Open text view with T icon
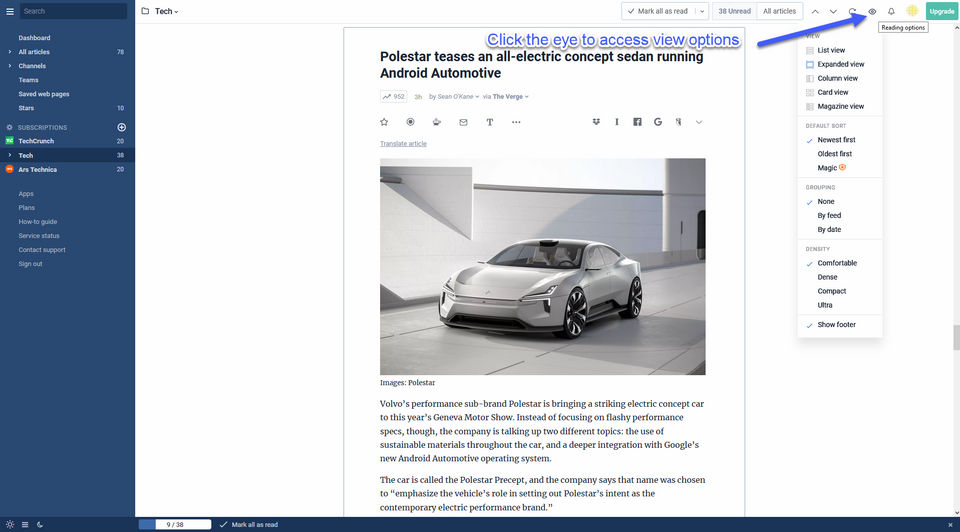Image resolution: width=960 pixels, height=532 pixels. pyautogui.click(x=490, y=122)
